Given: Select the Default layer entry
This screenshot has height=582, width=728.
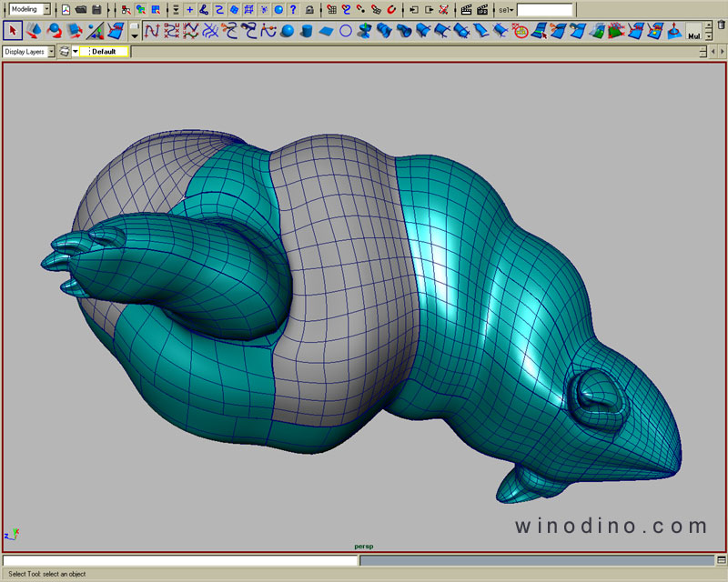Looking at the screenshot, I should tap(104, 52).
